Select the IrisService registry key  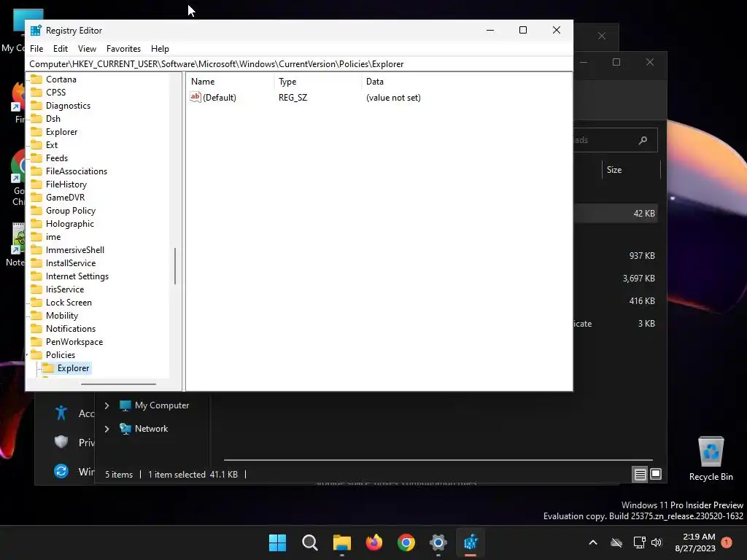(x=65, y=289)
